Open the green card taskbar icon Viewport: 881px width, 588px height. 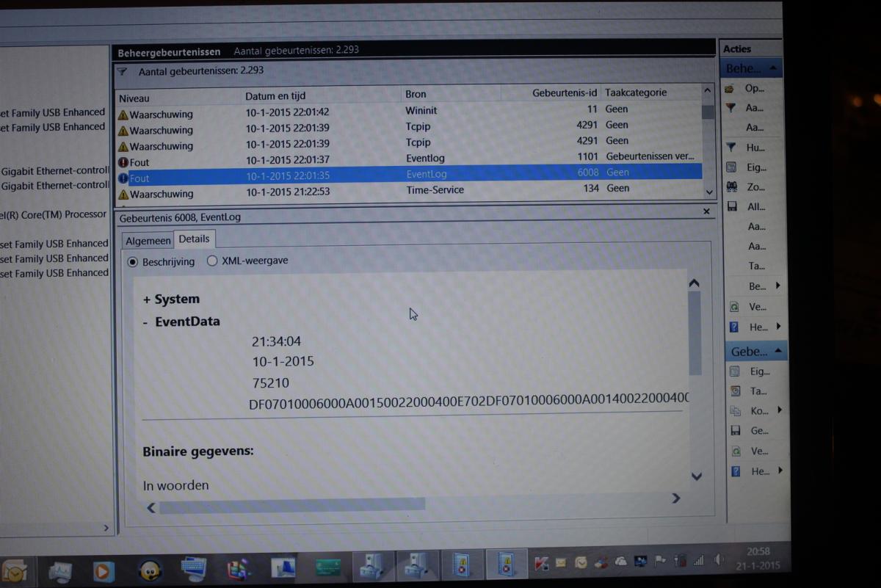(327, 567)
